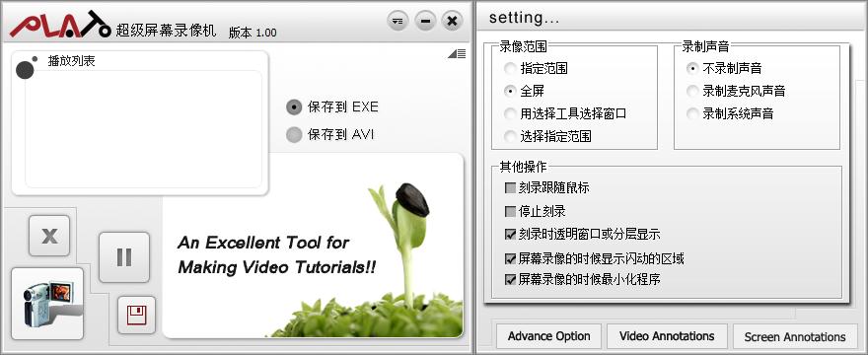Open the Advance Option button
Image resolution: width=868 pixels, height=355 pixels.
point(548,336)
